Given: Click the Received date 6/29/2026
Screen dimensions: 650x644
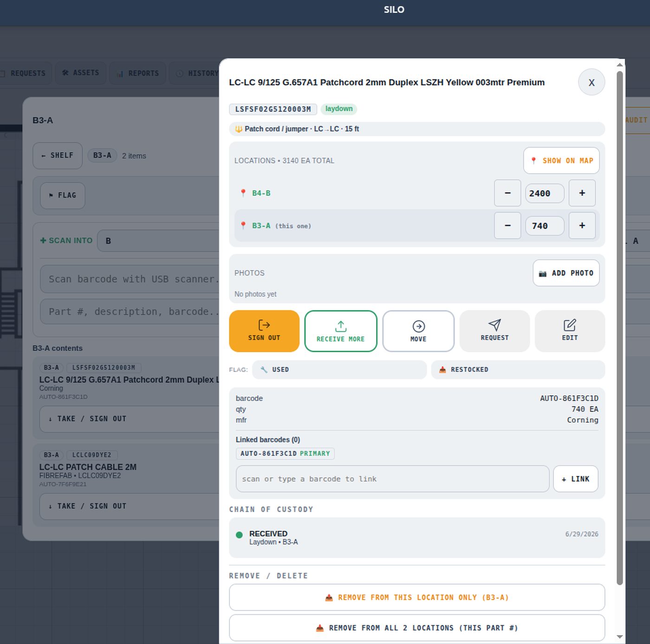Looking at the screenshot, I should coord(582,535).
